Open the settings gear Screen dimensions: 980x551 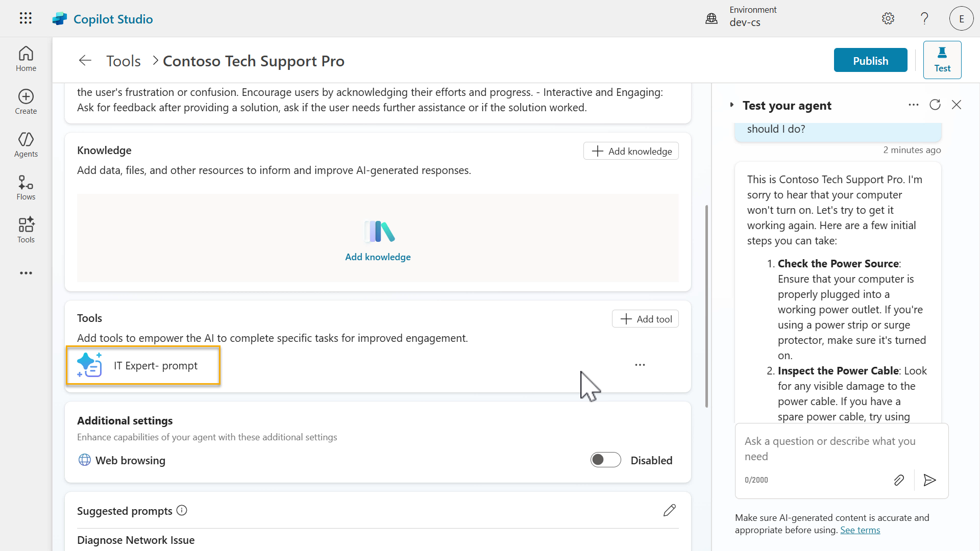888,18
